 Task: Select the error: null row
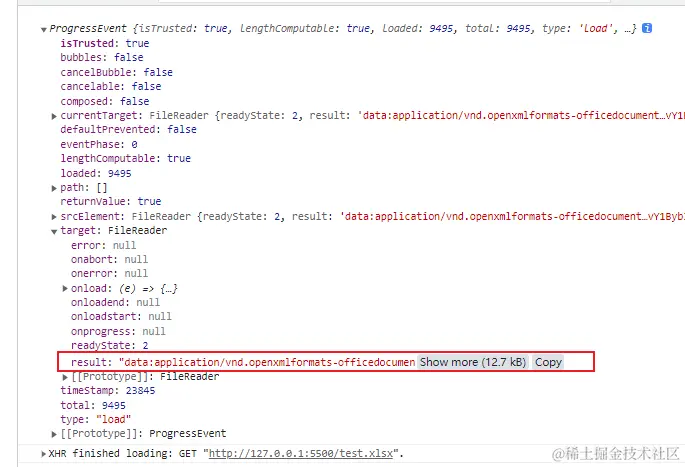tap(104, 246)
